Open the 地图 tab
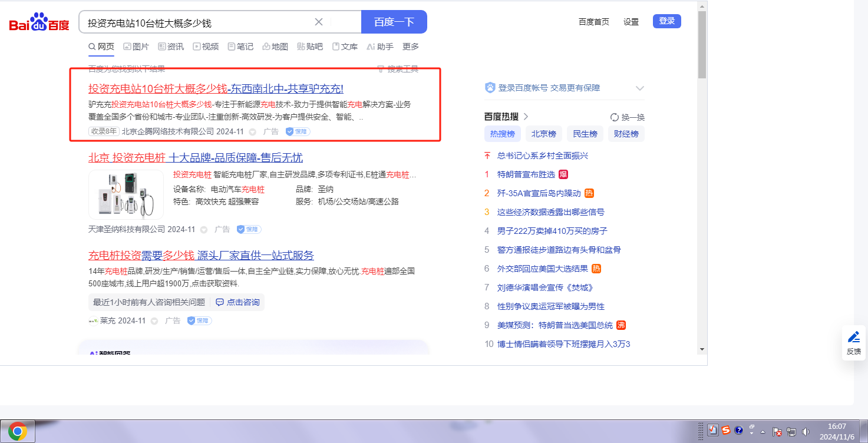 tap(275, 47)
